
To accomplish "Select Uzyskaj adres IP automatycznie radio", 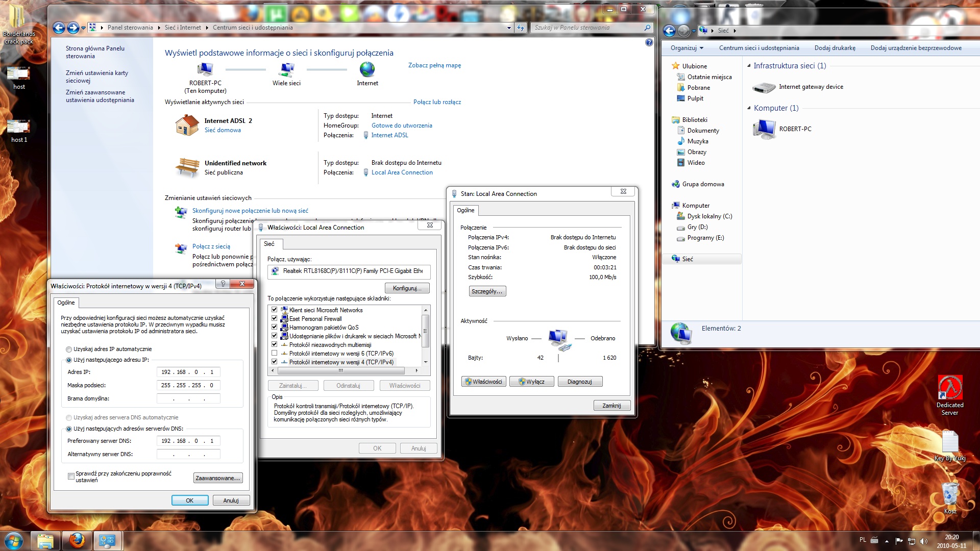I will pyautogui.click(x=69, y=349).
